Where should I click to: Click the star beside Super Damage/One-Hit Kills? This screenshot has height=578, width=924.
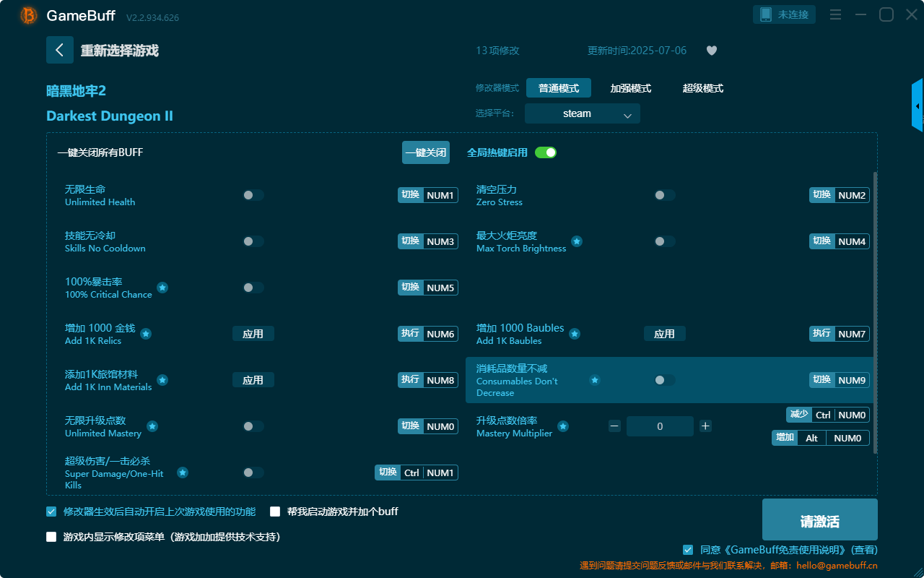[x=183, y=473]
